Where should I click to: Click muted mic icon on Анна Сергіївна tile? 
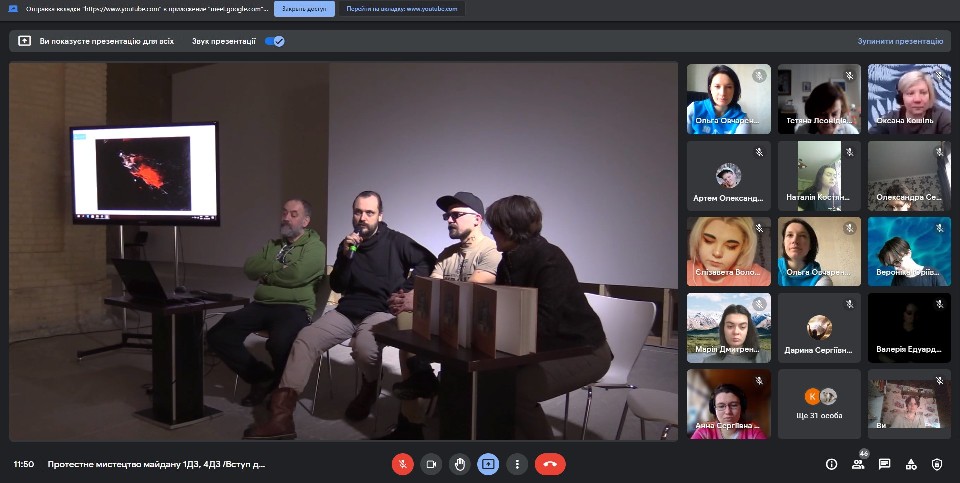(759, 380)
